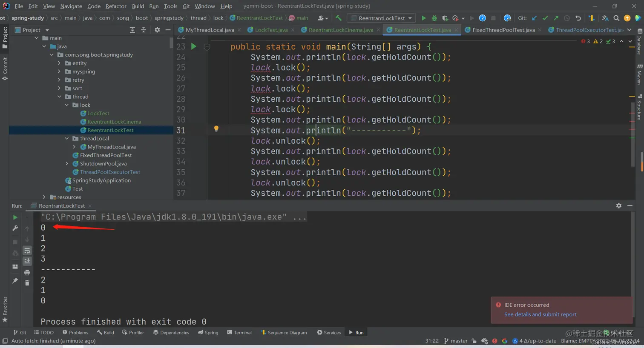Collapse all in Project panel toolbar
The image size is (644, 348).
click(144, 30)
